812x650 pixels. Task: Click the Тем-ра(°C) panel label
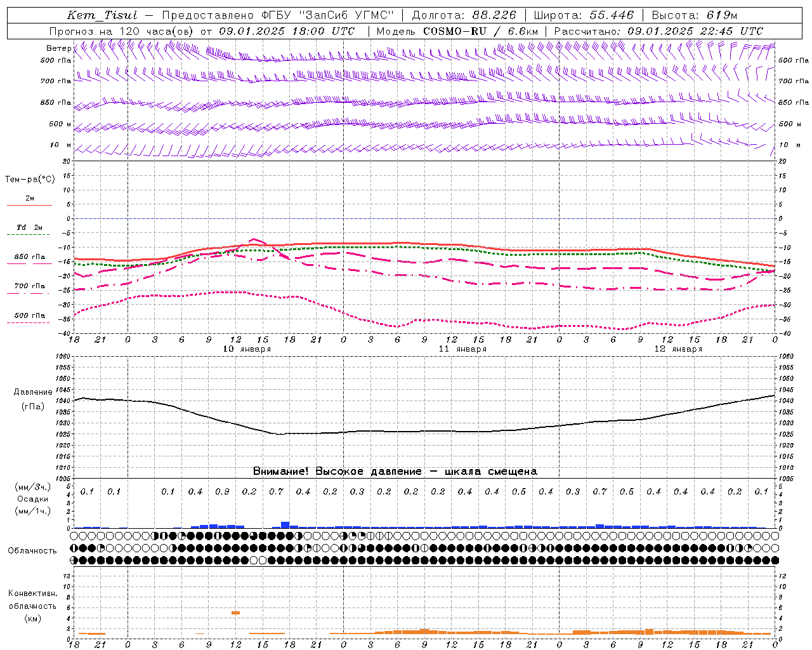[30, 180]
